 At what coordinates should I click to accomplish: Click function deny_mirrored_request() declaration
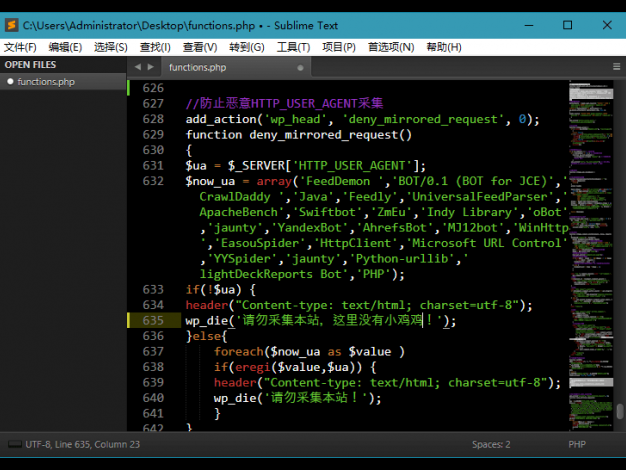click(x=299, y=135)
